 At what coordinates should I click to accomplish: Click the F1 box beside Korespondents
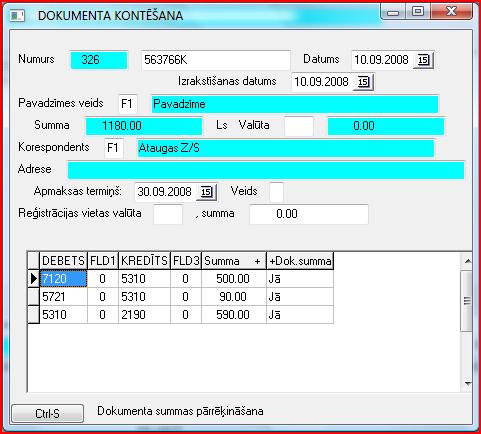[114, 148]
